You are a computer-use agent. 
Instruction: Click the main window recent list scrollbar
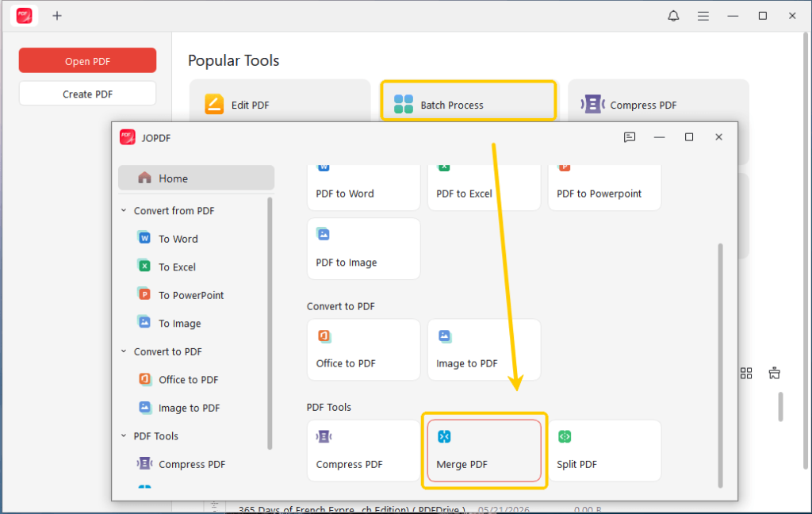pyautogui.click(x=780, y=407)
